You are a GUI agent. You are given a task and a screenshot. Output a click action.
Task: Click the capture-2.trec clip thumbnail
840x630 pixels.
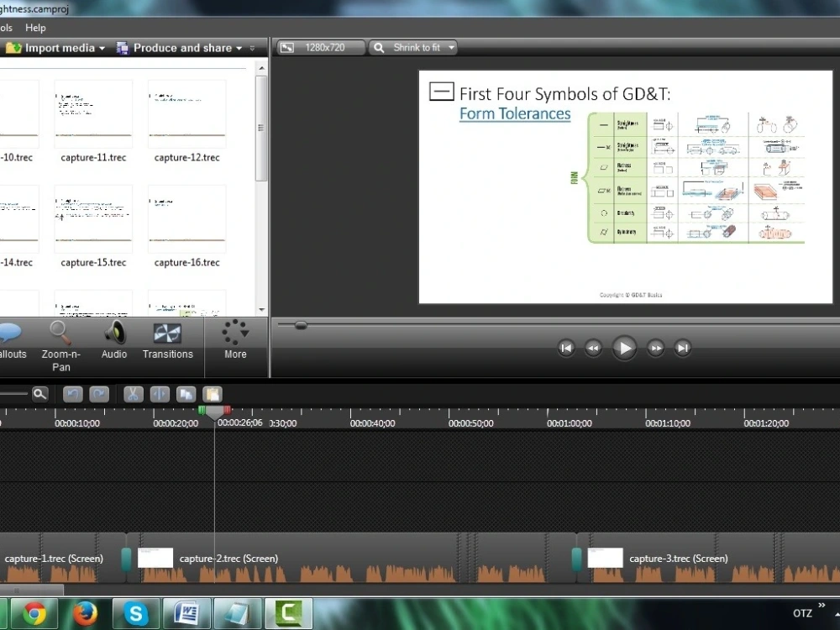click(x=155, y=558)
